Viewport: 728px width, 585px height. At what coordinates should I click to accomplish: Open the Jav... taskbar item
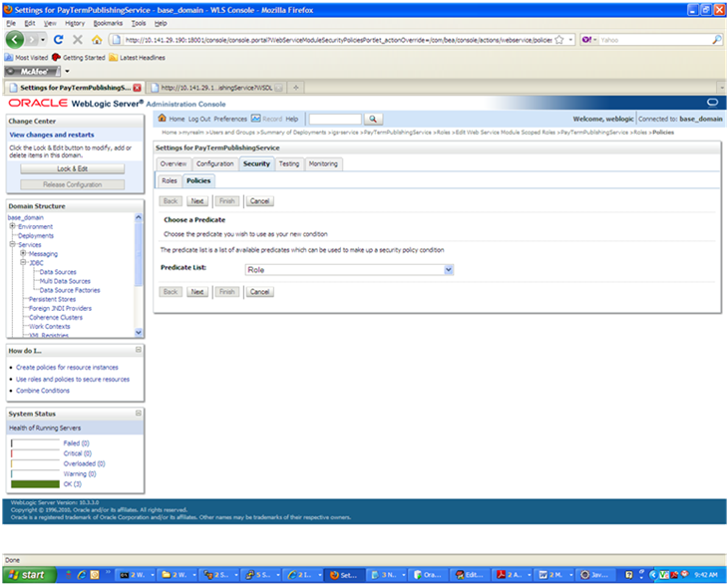(596, 575)
